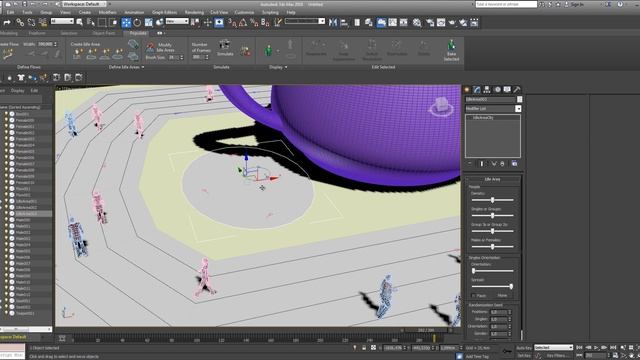This screenshot has width=640, height=360.
Task: Click the Mirror tool icon
Action: coord(333,22)
